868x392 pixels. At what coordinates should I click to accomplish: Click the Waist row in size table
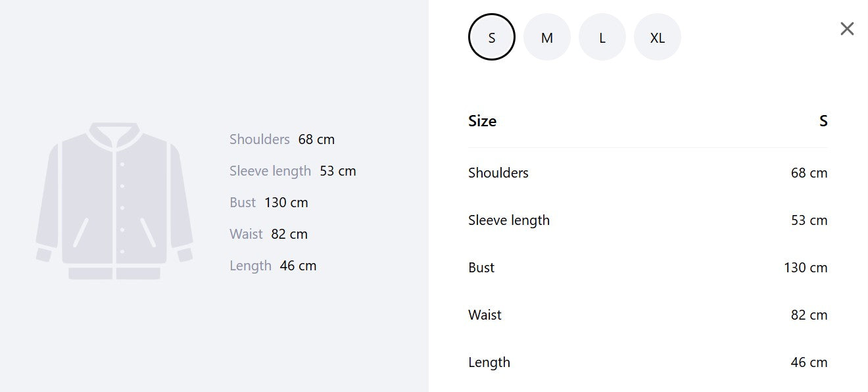(x=648, y=315)
